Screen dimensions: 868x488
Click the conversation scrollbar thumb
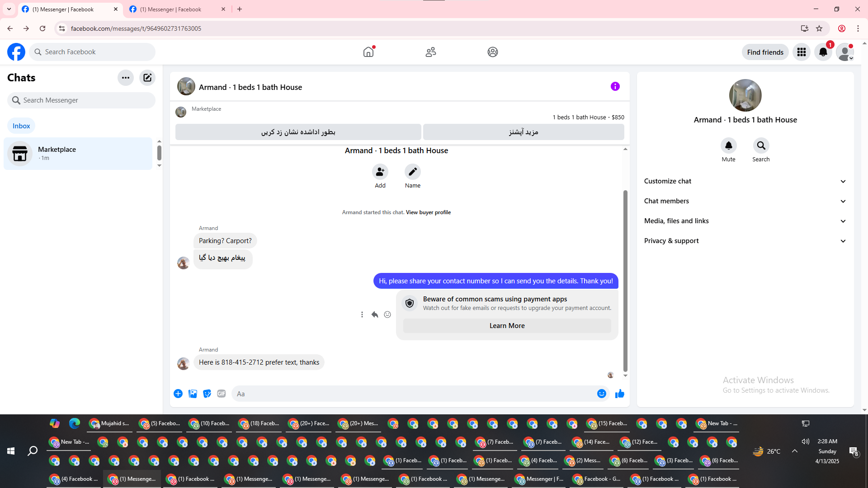625,280
